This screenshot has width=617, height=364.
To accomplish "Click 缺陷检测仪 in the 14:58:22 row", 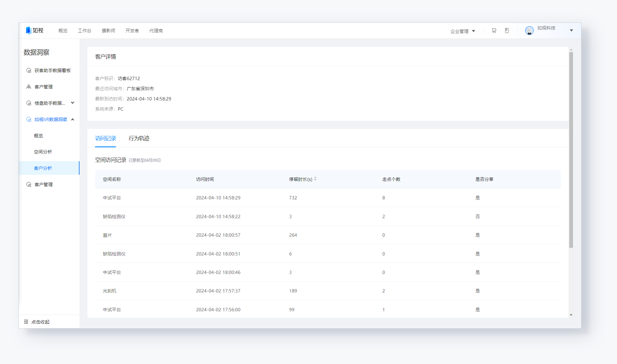I will pyautogui.click(x=114, y=216).
